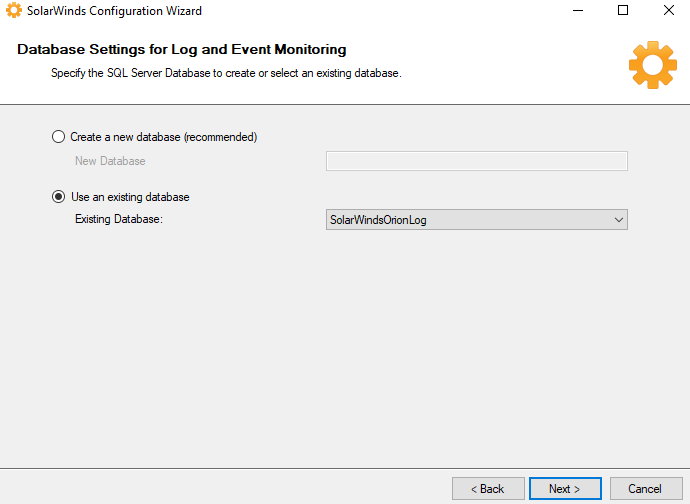
Task: Click the 'Specify the SQL Server Database' description
Action: tap(226, 73)
